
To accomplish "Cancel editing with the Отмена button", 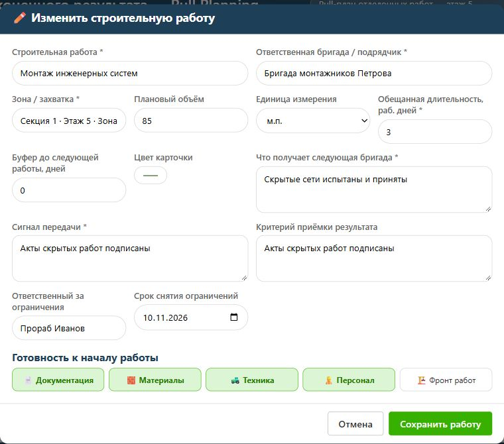I will [x=355, y=423].
